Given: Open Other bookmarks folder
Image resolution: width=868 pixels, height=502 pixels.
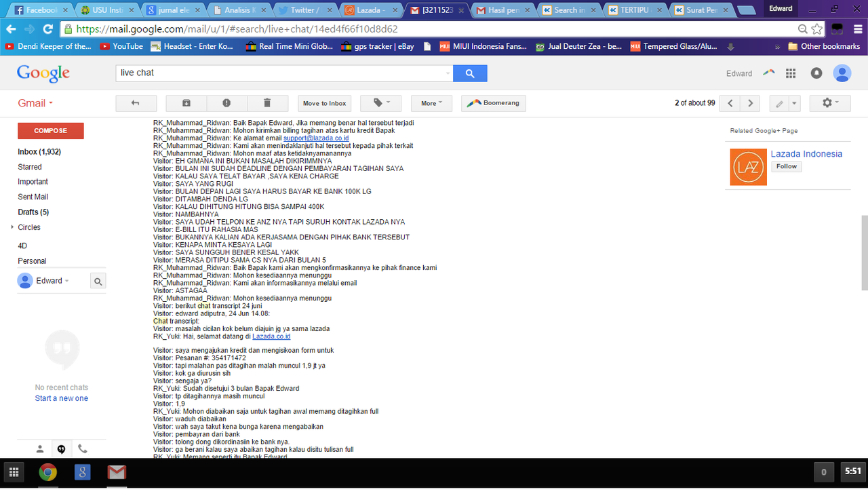Looking at the screenshot, I should [x=823, y=47].
